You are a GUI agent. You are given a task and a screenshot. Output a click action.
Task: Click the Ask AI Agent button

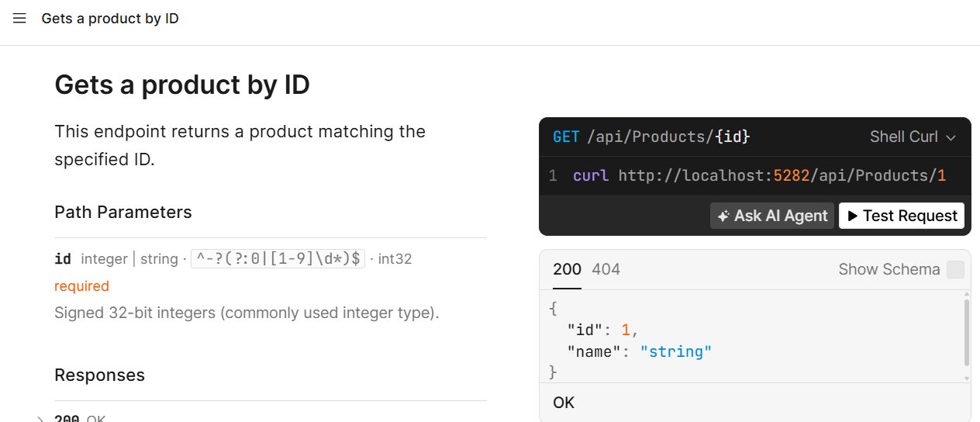click(772, 216)
